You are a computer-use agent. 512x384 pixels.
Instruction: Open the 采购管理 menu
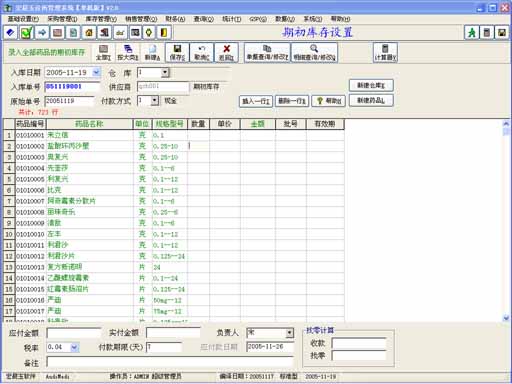[62, 19]
